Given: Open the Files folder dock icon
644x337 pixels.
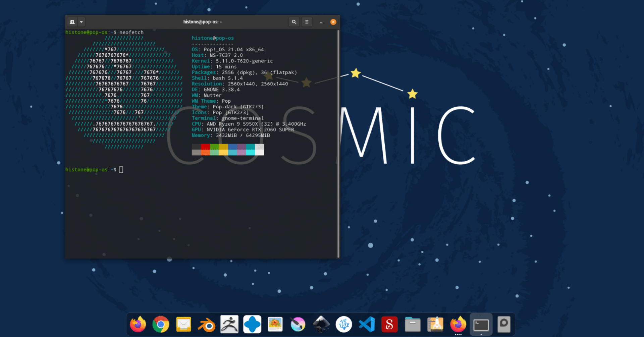Looking at the screenshot, I should point(413,324).
